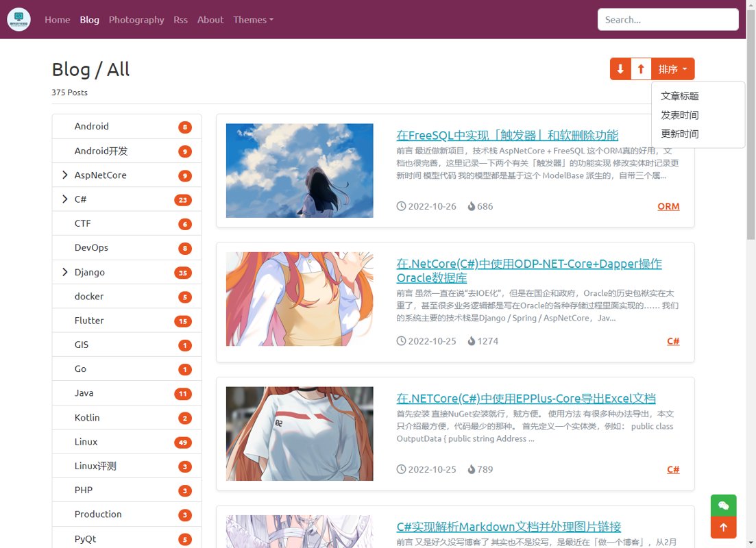Toggle the 排序 sort dropdown
This screenshot has width=756, height=548.
(x=673, y=69)
